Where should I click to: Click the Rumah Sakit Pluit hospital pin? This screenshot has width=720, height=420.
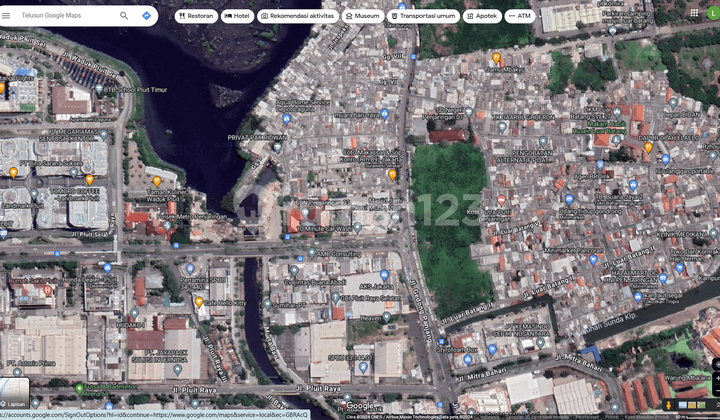[47, 290]
